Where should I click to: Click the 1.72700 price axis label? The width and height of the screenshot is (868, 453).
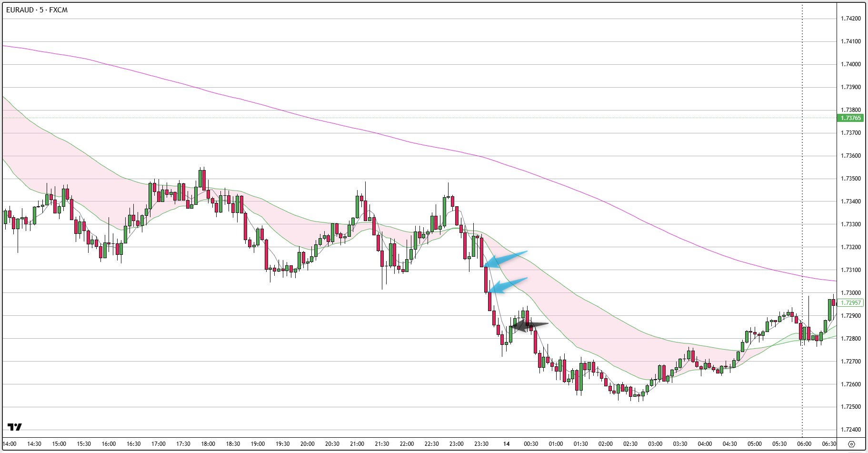coord(850,362)
